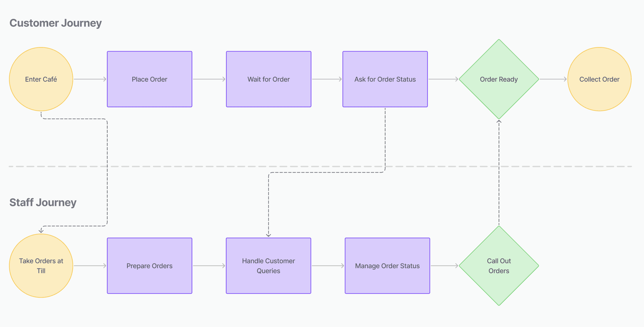This screenshot has height=327, width=644.
Task: Select the Enter Café circle node
Action: 41,79
